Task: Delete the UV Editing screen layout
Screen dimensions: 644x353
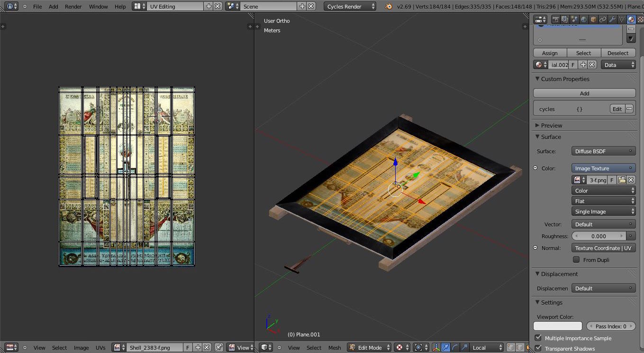Action: (218, 6)
